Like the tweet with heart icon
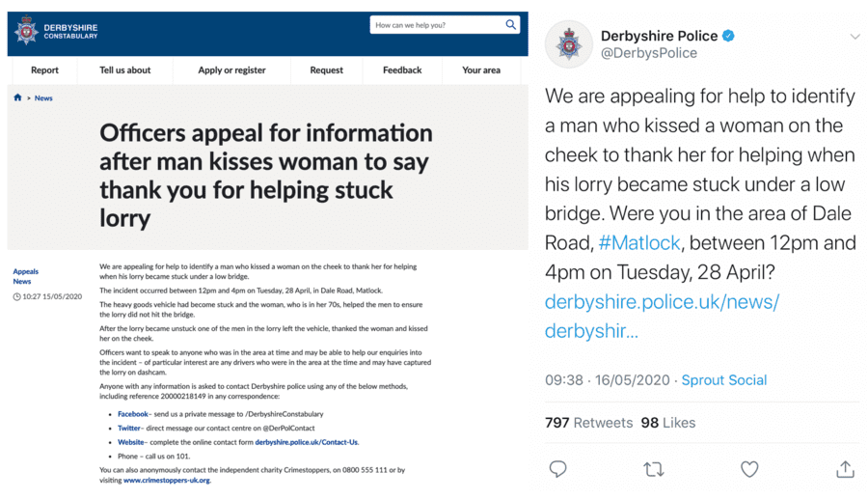 [x=749, y=469]
